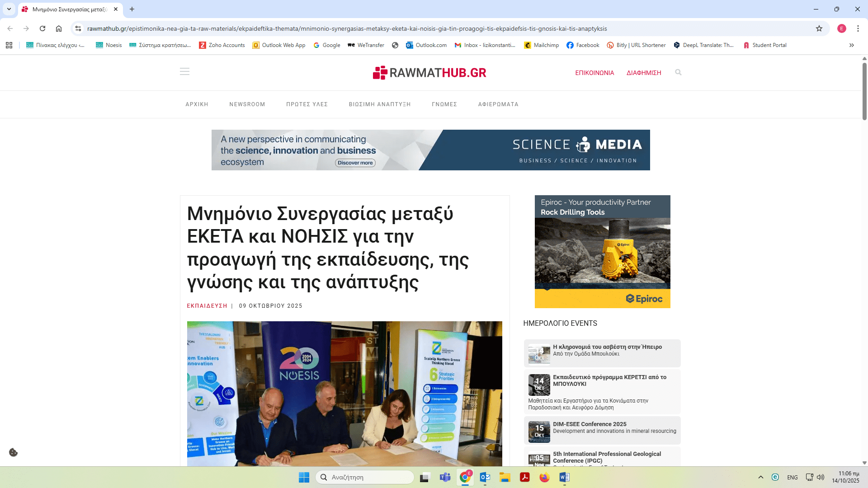Click the Windows taskbar search field
This screenshot has height=488, width=868.
click(x=364, y=477)
